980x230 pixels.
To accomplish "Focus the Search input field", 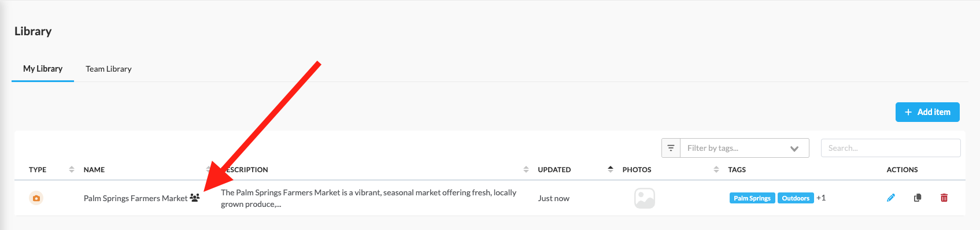I will [x=891, y=148].
